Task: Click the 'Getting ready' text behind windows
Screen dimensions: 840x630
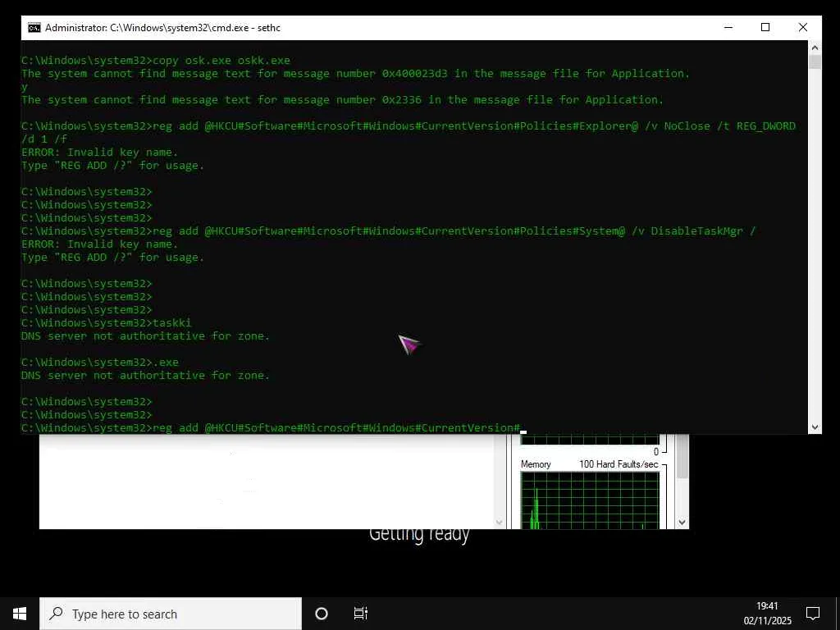Action: pos(419,536)
